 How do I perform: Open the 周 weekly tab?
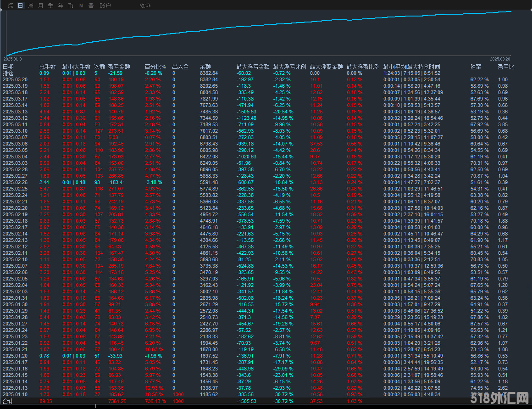point(31,6)
